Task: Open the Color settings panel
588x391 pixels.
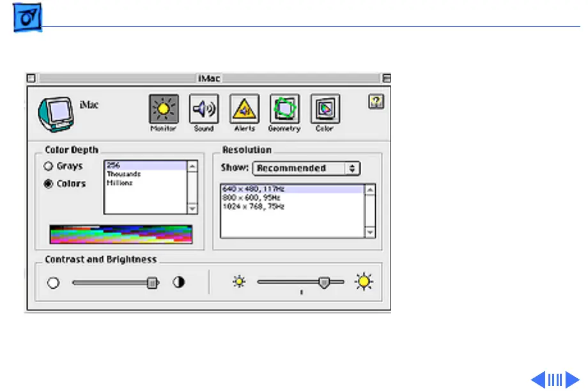Action: [x=325, y=109]
